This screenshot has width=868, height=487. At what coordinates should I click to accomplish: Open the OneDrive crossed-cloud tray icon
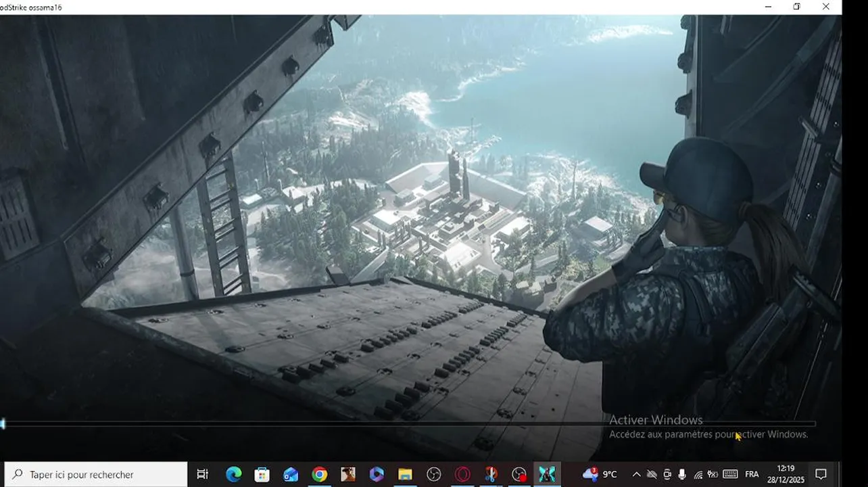(652, 475)
